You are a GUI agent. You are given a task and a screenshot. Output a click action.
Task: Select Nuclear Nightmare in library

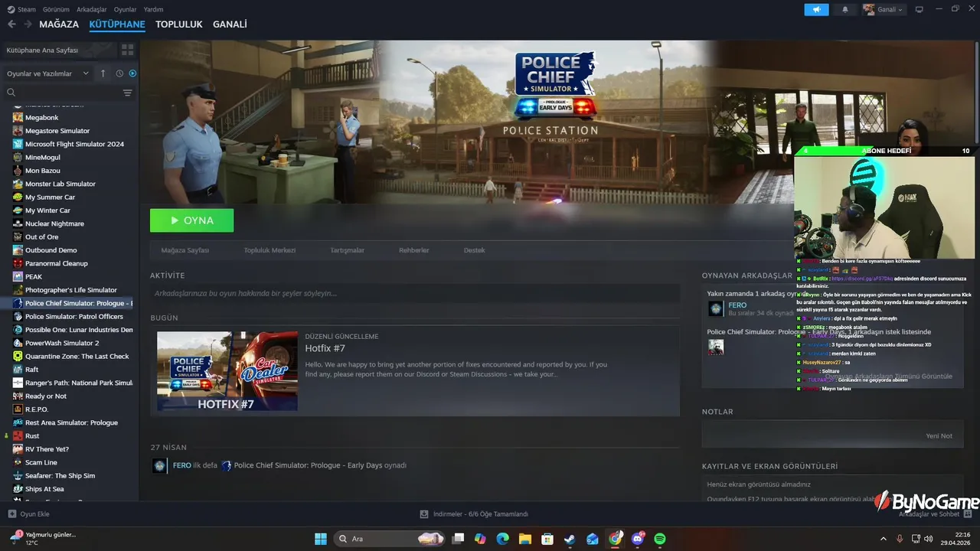tap(54, 223)
